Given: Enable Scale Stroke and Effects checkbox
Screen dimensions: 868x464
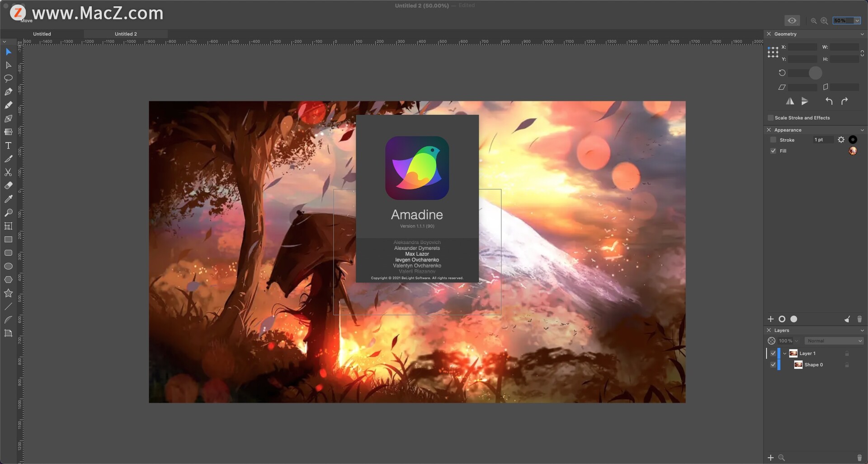Looking at the screenshot, I should point(770,118).
